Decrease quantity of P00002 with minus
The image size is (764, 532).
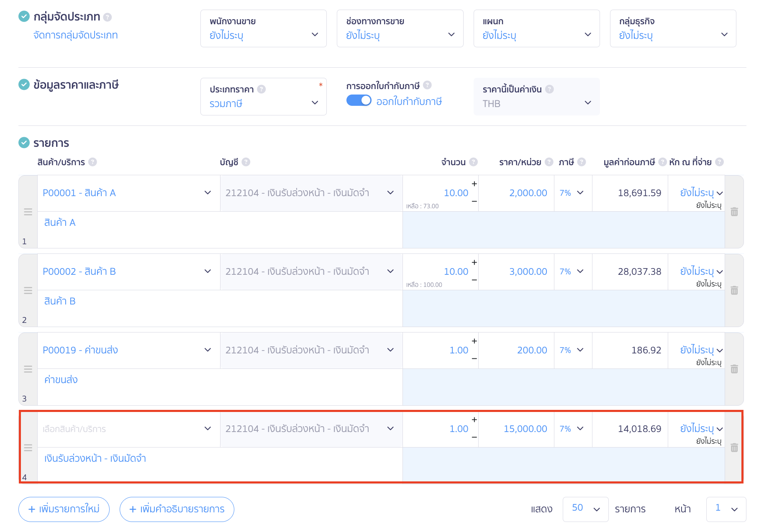tap(474, 280)
